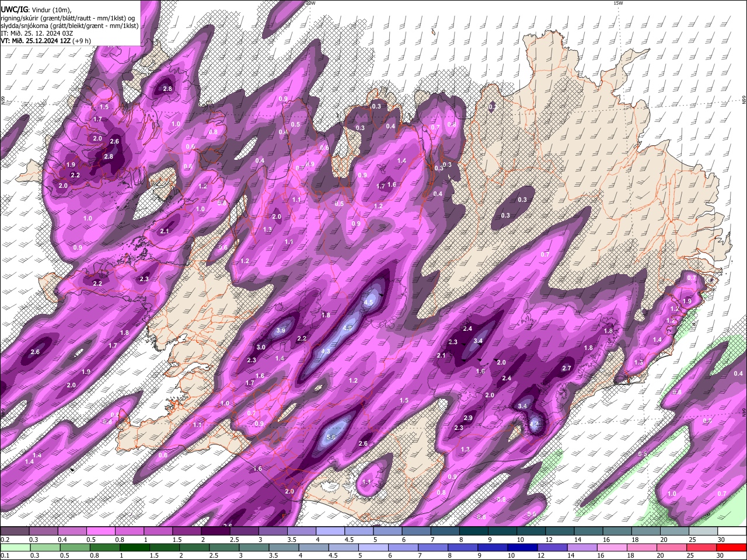747x560 pixels.
Task: Click the dark green lower swatch between 1 and 1.5
Action: [x=134, y=547]
